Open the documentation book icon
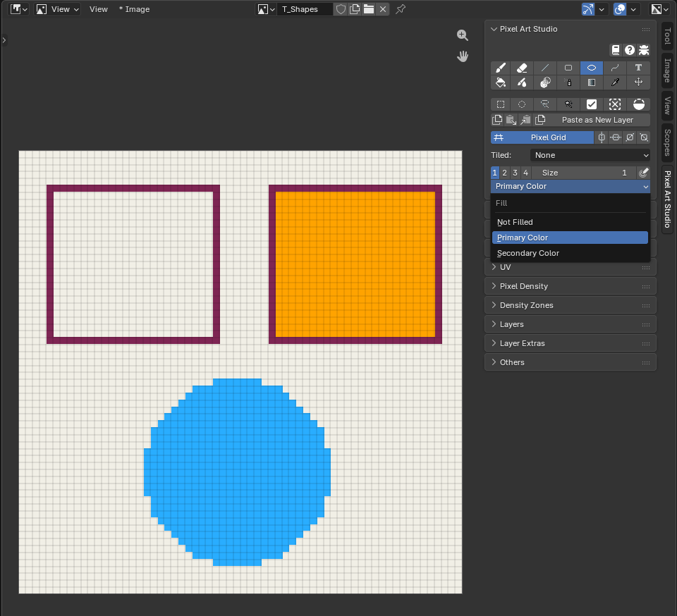Viewport: 677px width, 616px height. coord(616,50)
